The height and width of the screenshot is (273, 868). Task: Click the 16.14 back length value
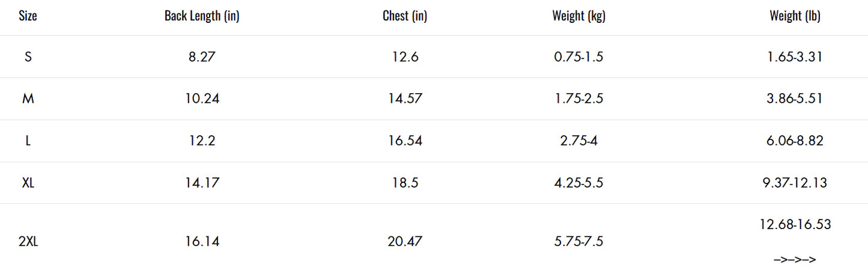pos(202,242)
